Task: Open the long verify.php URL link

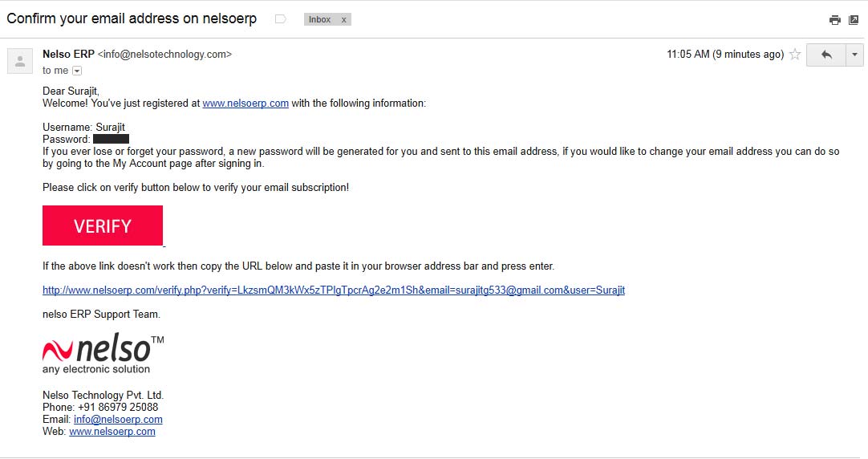Action: [x=334, y=290]
